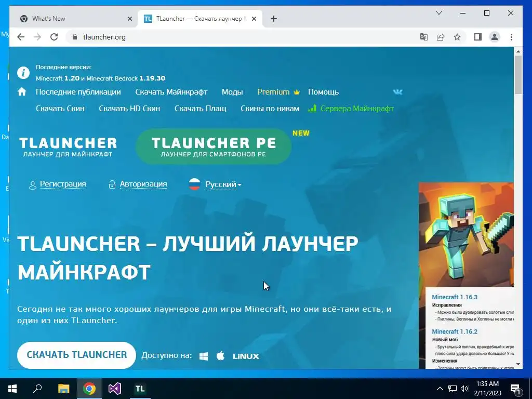
Task: Open the VK social network icon
Action: 397,92
